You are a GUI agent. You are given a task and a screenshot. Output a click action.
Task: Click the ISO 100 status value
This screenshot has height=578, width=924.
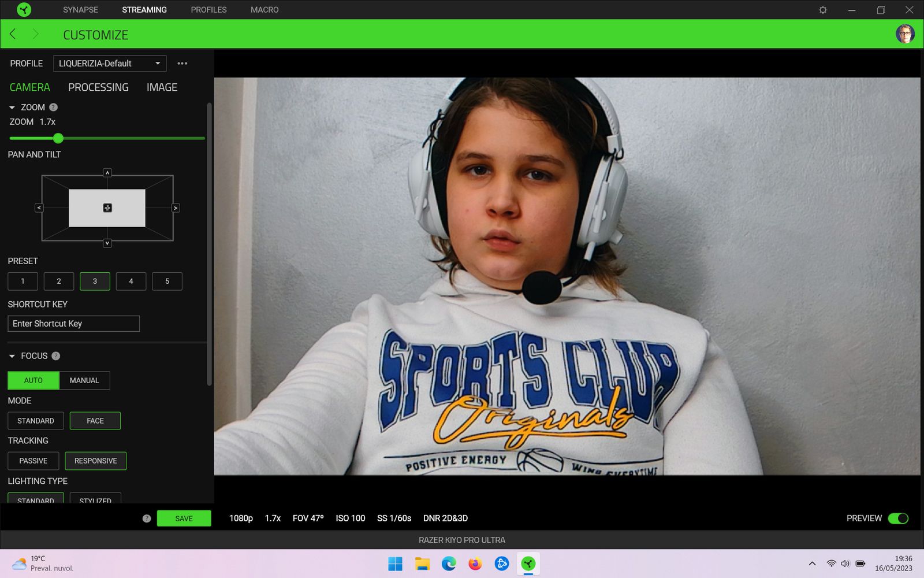(x=351, y=518)
